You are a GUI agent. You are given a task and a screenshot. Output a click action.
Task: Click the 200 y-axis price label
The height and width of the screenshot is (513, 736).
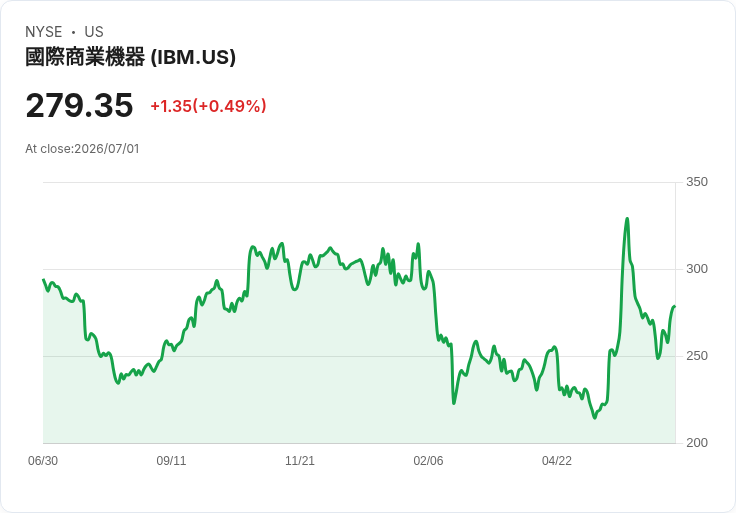pyautogui.click(x=697, y=443)
